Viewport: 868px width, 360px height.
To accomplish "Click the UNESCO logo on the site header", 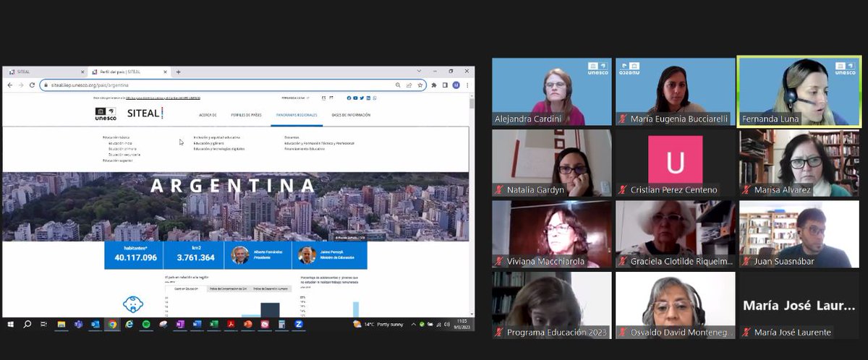I will (x=106, y=113).
